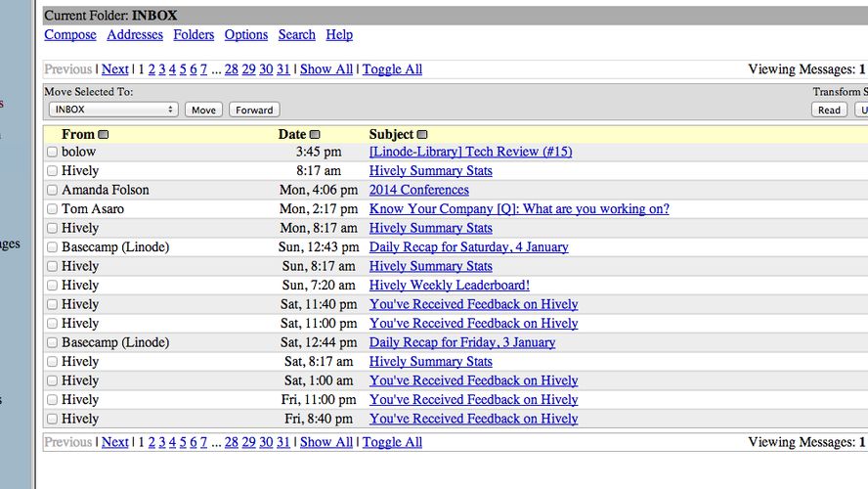Open the 2014 Conferences message
The height and width of the screenshot is (489, 868).
coord(419,190)
